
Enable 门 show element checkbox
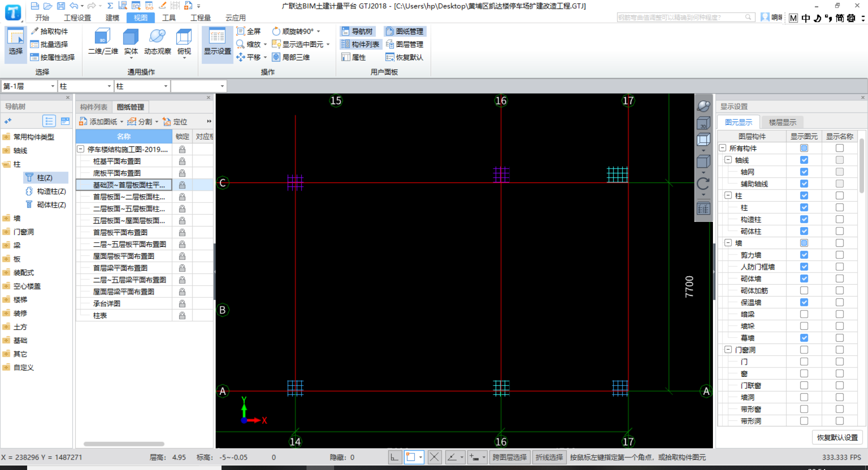click(804, 362)
